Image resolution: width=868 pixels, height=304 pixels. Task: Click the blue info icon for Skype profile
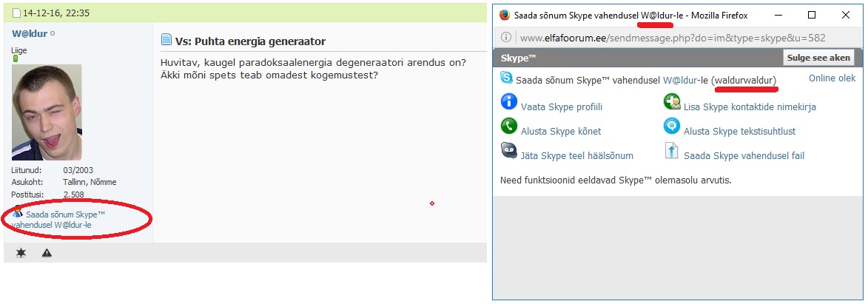(x=508, y=101)
